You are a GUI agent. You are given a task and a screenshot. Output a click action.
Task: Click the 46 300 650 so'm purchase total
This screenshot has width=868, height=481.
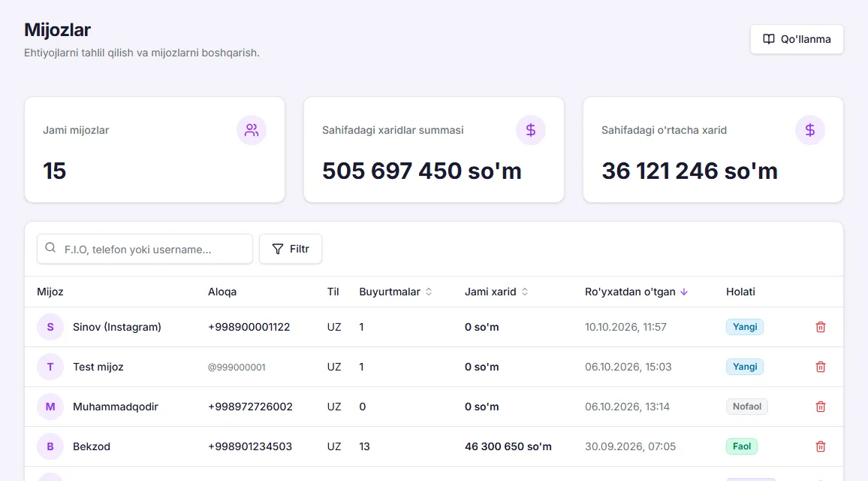click(x=508, y=446)
